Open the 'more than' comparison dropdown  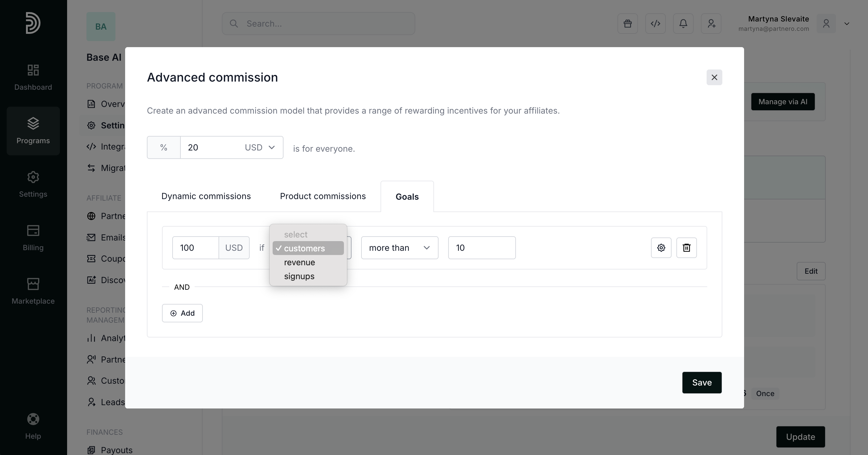pyautogui.click(x=399, y=248)
